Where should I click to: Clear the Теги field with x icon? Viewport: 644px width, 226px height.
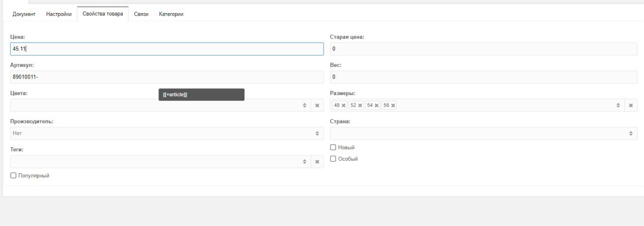point(317,162)
